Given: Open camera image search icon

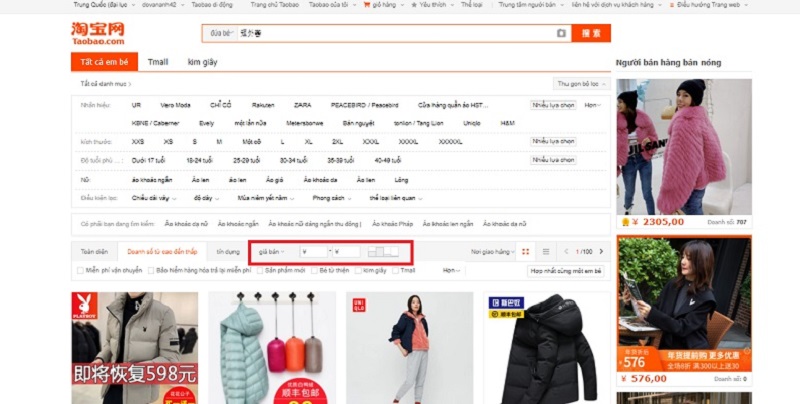Looking at the screenshot, I should coord(561,33).
